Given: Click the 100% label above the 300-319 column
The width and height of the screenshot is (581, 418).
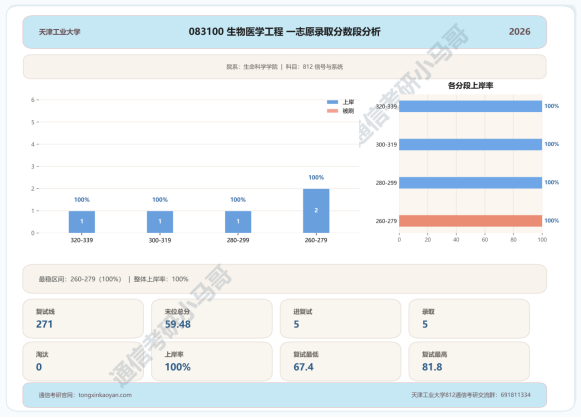Looking at the screenshot, I should click(160, 200).
